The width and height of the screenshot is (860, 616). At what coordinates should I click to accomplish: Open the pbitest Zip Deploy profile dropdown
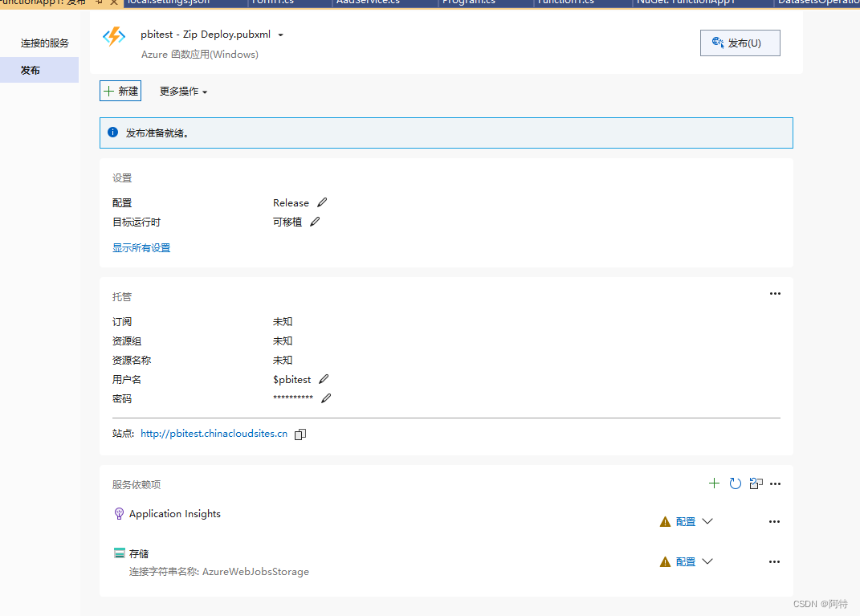[281, 35]
